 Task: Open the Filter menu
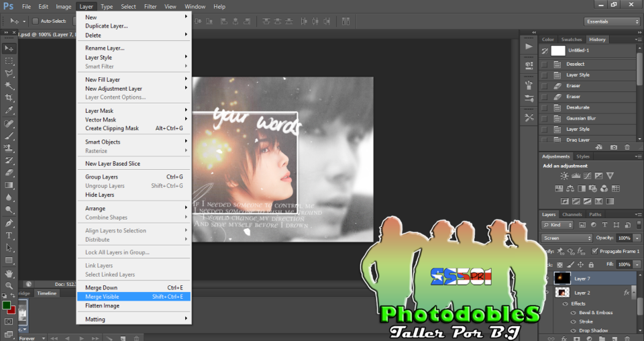coord(150,7)
